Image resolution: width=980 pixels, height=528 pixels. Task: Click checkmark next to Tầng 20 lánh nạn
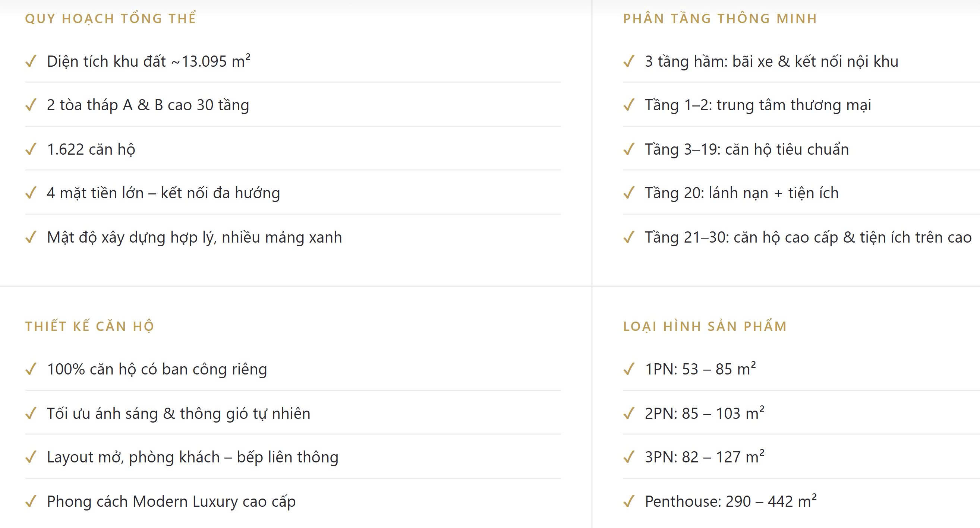pyautogui.click(x=629, y=193)
